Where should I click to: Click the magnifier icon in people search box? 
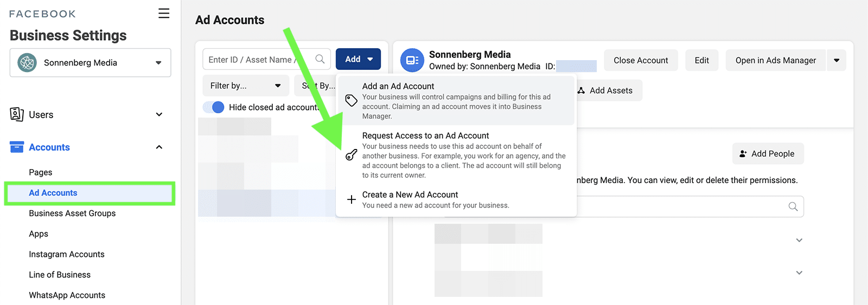click(x=793, y=206)
